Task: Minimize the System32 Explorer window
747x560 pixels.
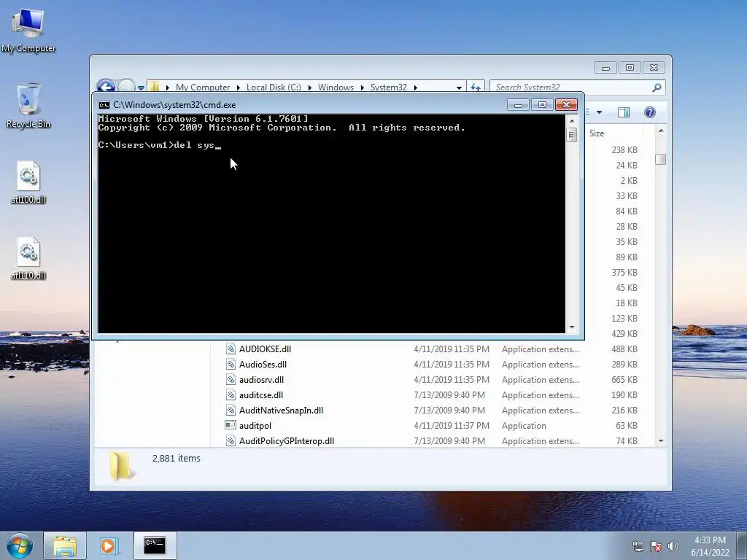Action: point(605,68)
